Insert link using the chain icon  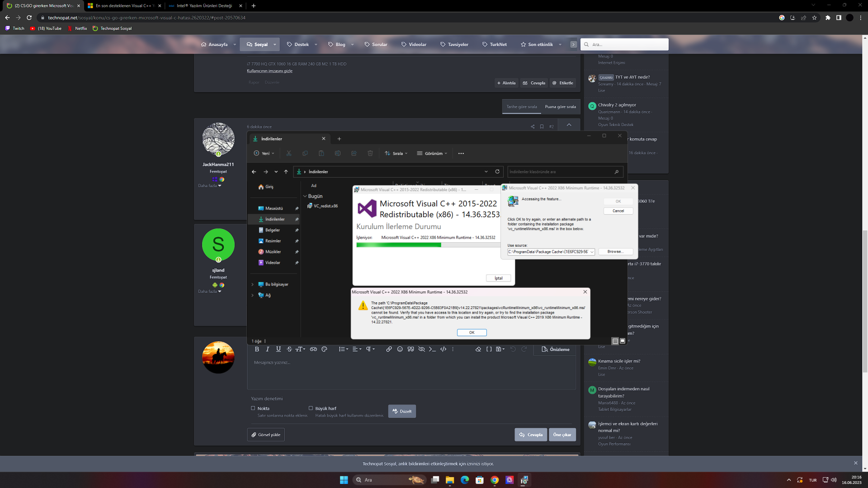pyautogui.click(x=389, y=349)
